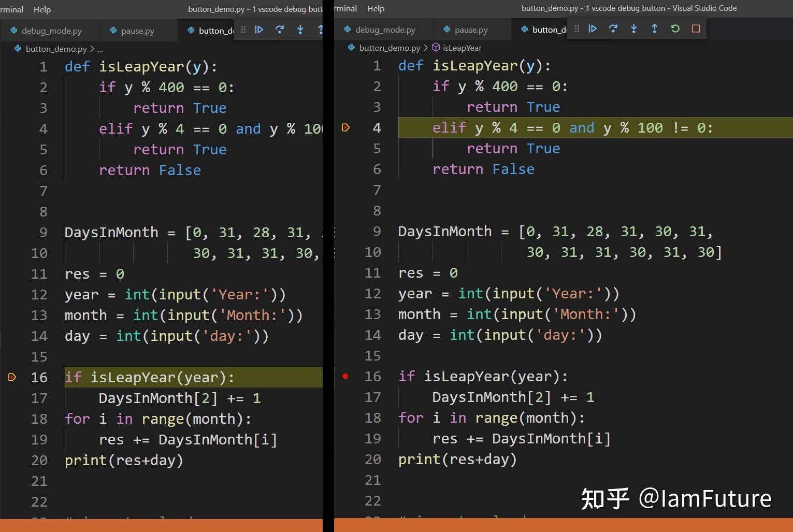The height and width of the screenshot is (532, 793).
Task: Click the Step Into icon on right toolbar
Action: pyautogui.click(x=634, y=29)
